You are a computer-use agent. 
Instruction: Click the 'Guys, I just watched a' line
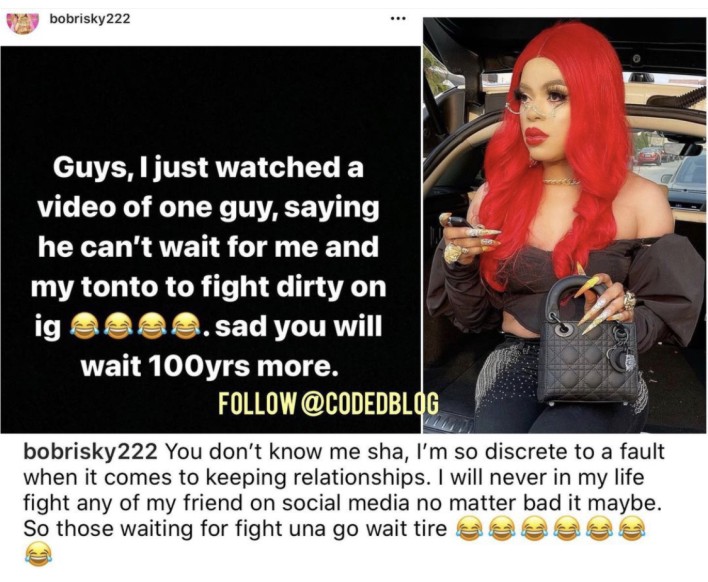tap(208, 168)
